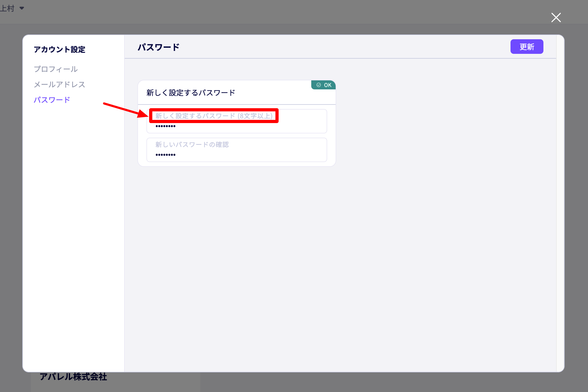The height and width of the screenshot is (392, 588).
Task: Click the 新しく設定するパスワード card title
Action: point(191,93)
